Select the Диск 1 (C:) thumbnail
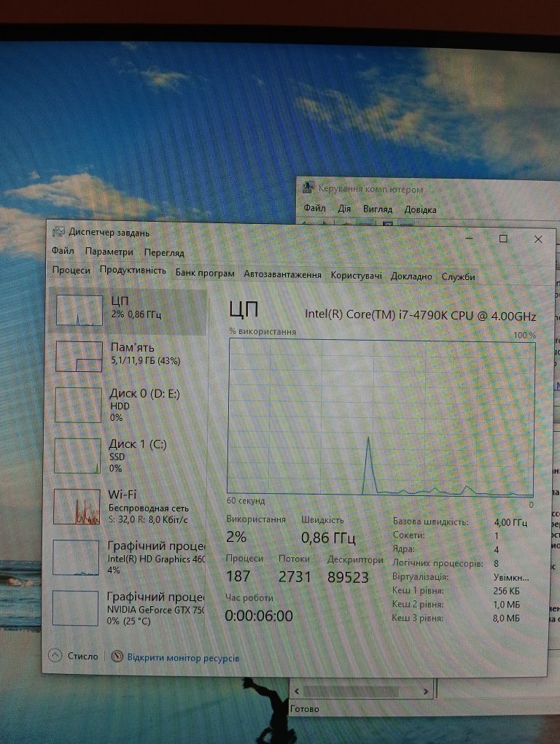 [x=78, y=455]
